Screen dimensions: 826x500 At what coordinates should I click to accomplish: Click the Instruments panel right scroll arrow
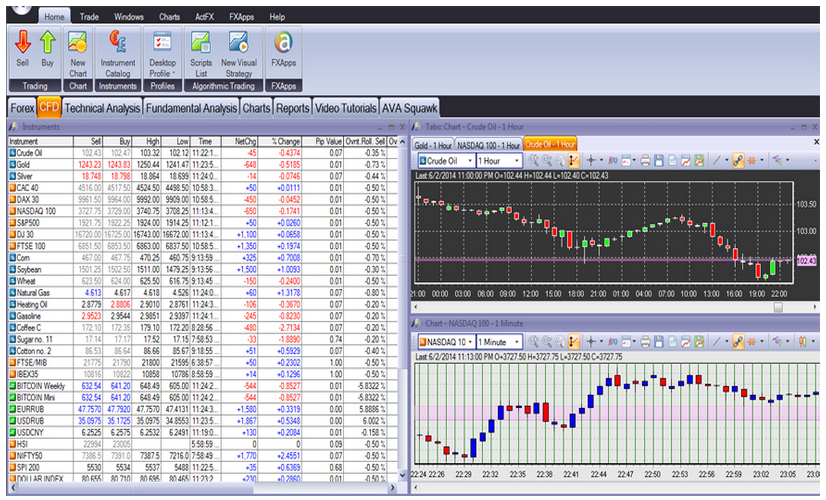392,488
